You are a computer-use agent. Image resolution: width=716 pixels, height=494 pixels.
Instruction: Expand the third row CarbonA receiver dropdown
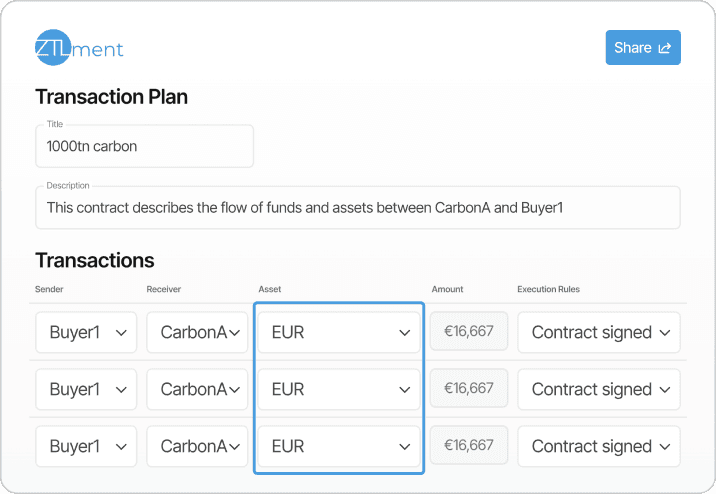[197, 446]
